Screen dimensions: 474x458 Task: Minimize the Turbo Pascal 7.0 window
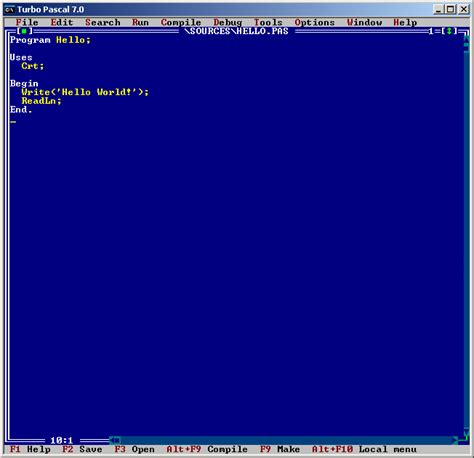click(439, 9)
